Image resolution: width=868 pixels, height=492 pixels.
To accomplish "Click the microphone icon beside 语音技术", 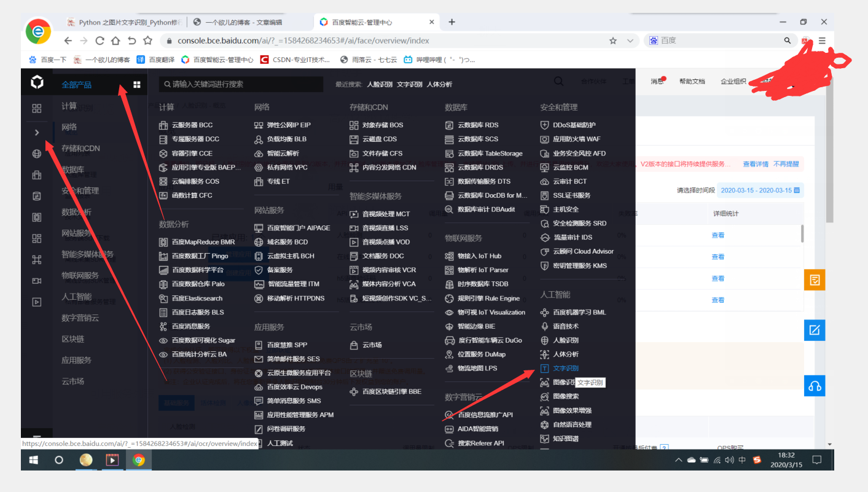I will coord(544,326).
